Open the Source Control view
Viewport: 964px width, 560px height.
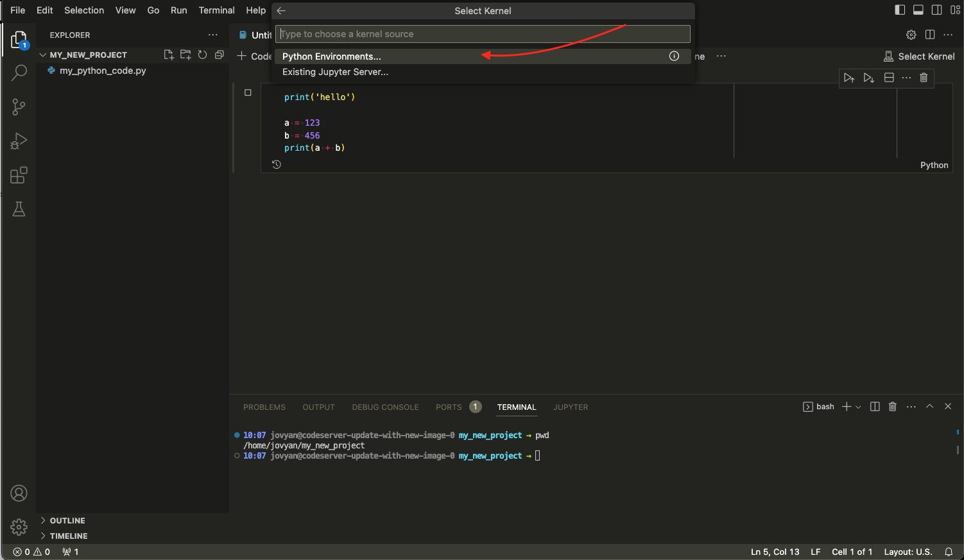click(19, 106)
